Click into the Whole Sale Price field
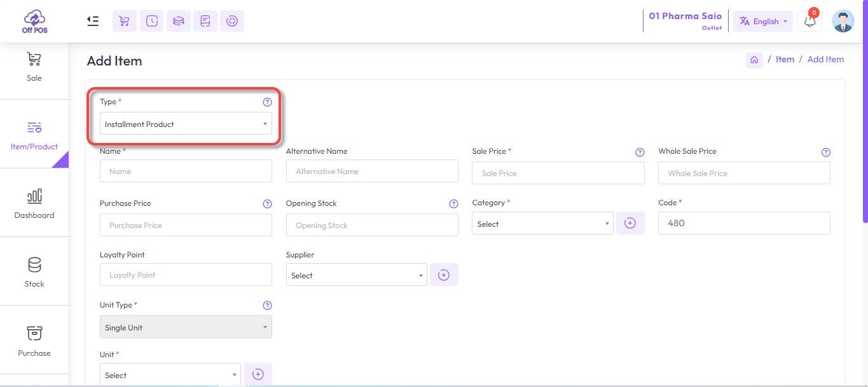The image size is (868, 387). coord(744,173)
